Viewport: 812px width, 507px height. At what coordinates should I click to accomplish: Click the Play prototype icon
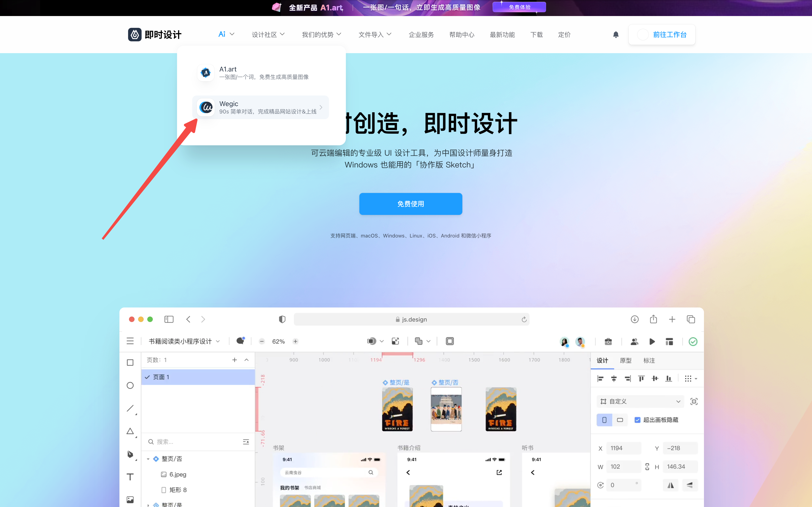click(652, 341)
